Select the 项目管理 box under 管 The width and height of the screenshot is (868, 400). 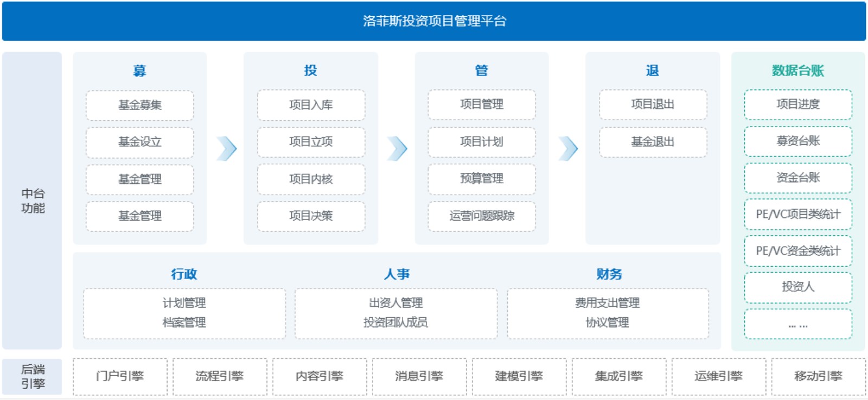pos(482,105)
